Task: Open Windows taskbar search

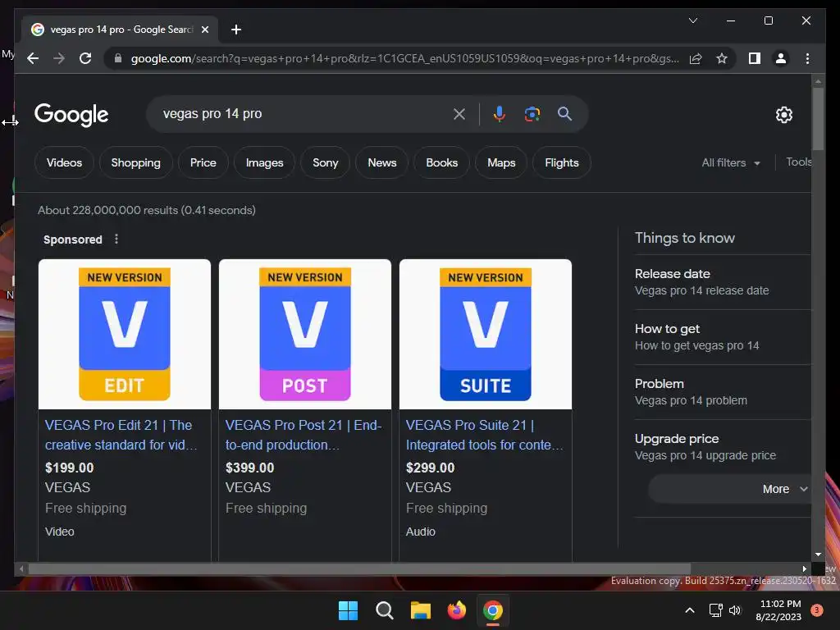Action: tap(385, 610)
